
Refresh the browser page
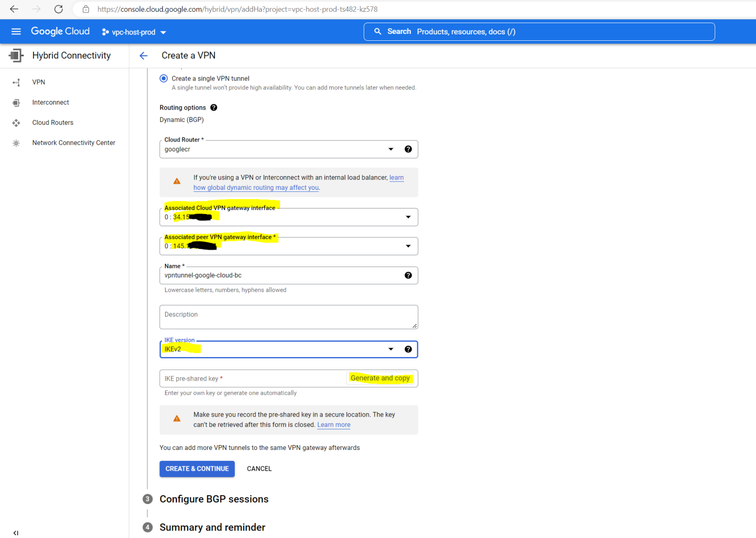coord(58,9)
